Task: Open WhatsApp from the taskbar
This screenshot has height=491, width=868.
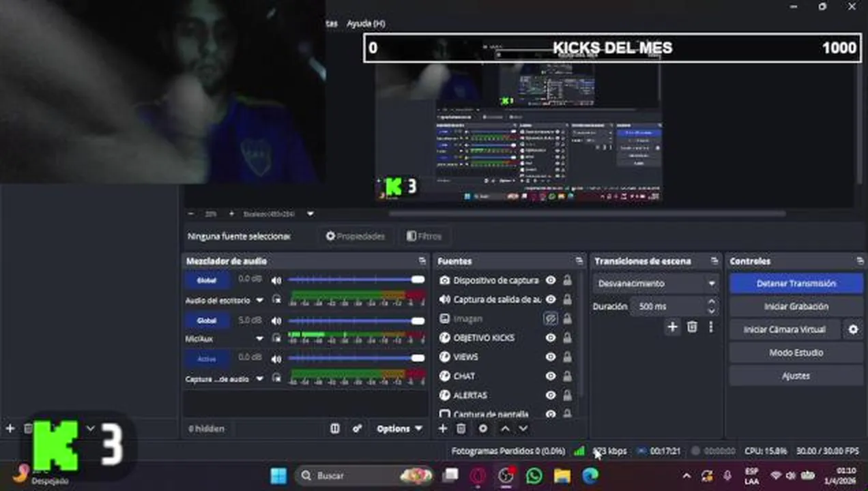Action: click(534, 475)
